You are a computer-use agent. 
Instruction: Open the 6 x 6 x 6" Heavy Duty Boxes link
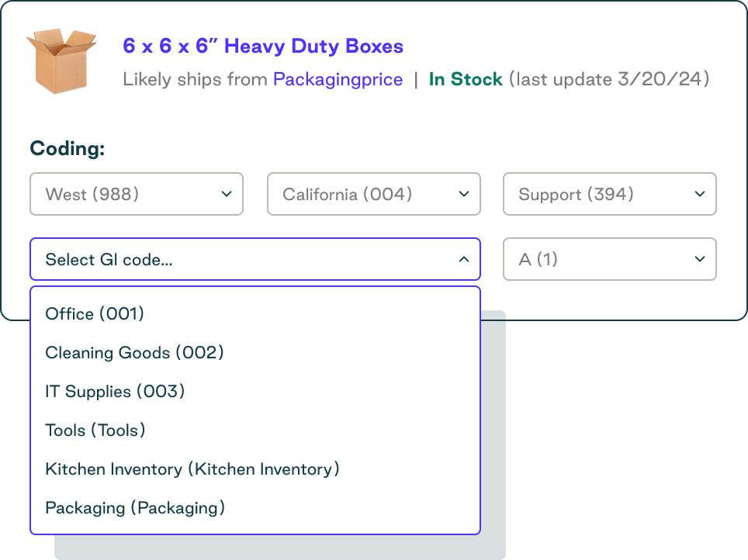pos(263,46)
